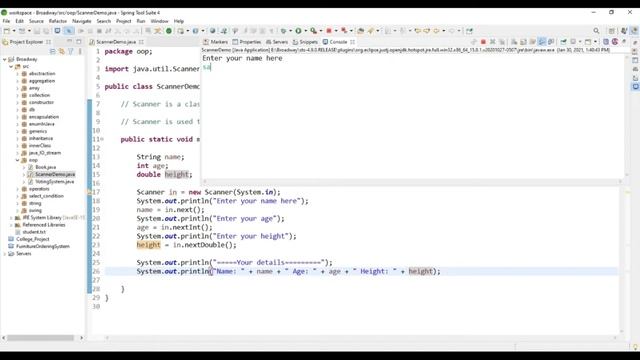Click Remove All Terminated Launches in console

[x=502, y=42]
